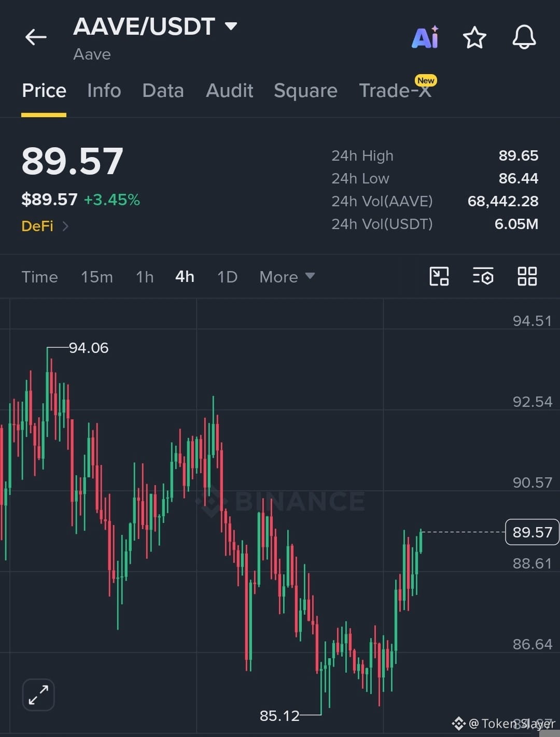Switch to the Price tab
Screen dimensions: 560x737
(44, 91)
